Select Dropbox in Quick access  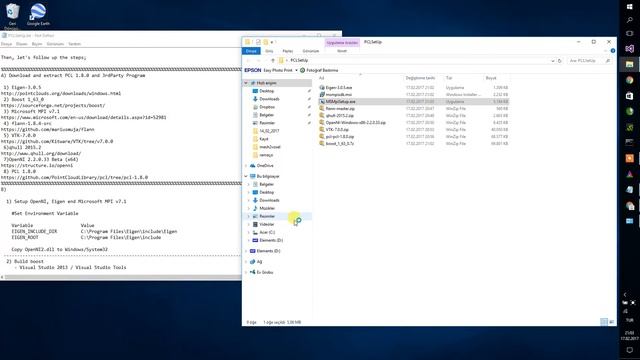click(267, 107)
